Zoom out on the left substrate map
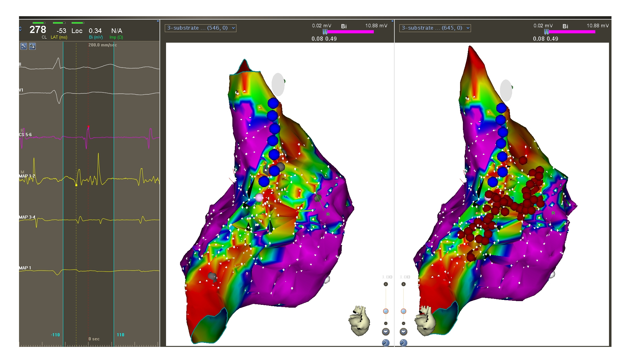Viewport: 628px width, 364px height. [x=386, y=323]
